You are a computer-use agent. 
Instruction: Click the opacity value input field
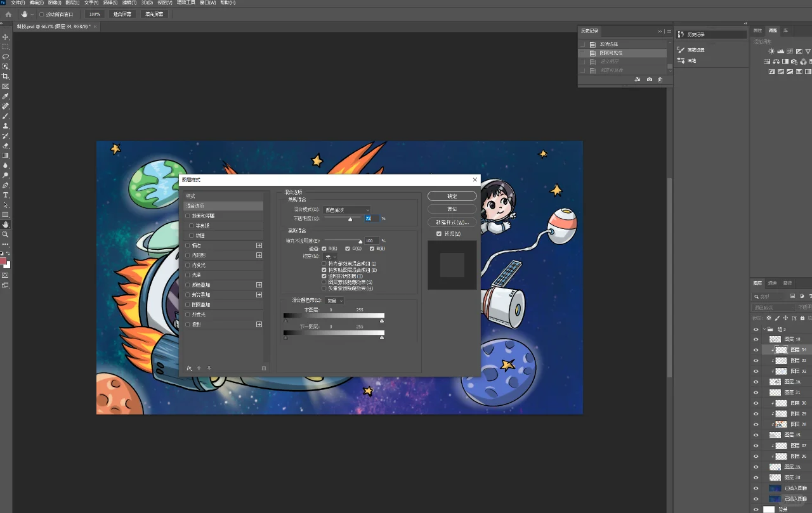coord(371,218)
